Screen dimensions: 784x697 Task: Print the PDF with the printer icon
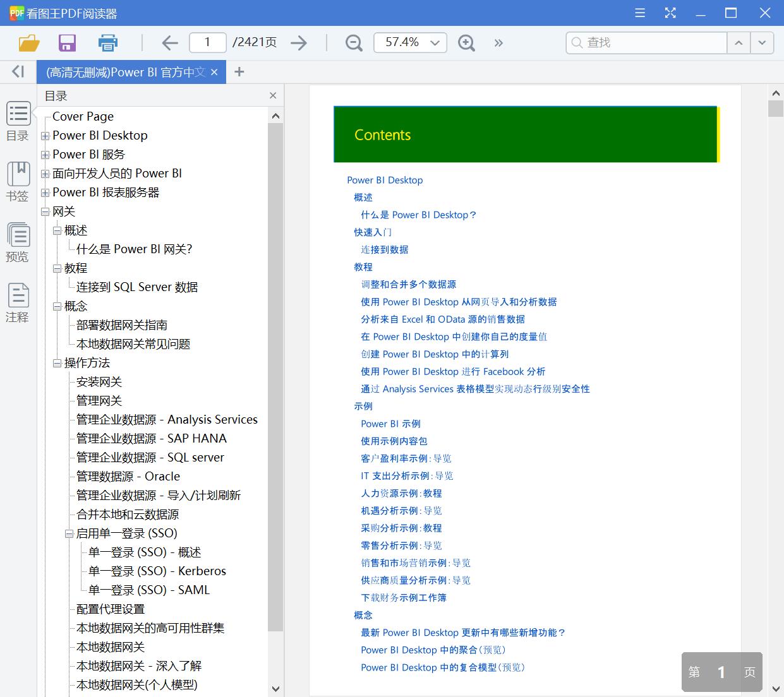point(108,43)
